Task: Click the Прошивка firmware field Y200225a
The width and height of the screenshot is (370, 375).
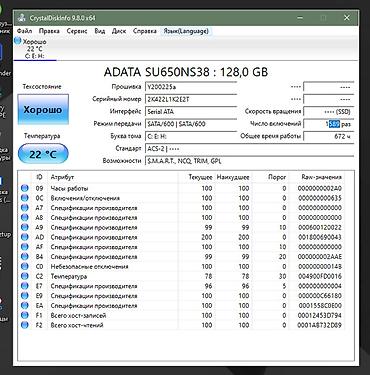Action: pyautogui.click(x=191, y=87)
